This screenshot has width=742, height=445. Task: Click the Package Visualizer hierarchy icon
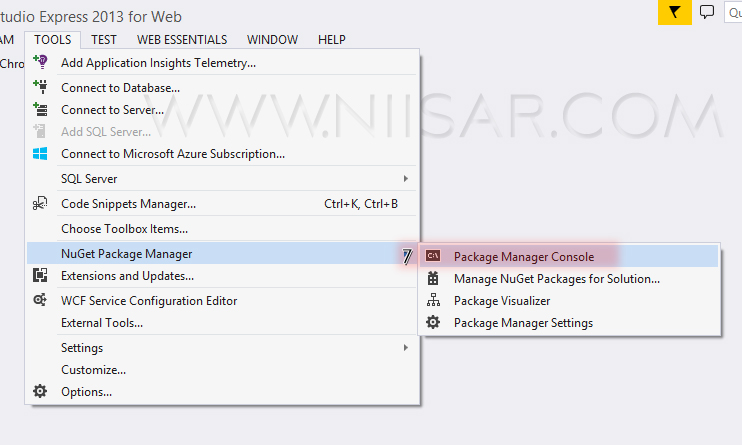[x=433, y=300]
